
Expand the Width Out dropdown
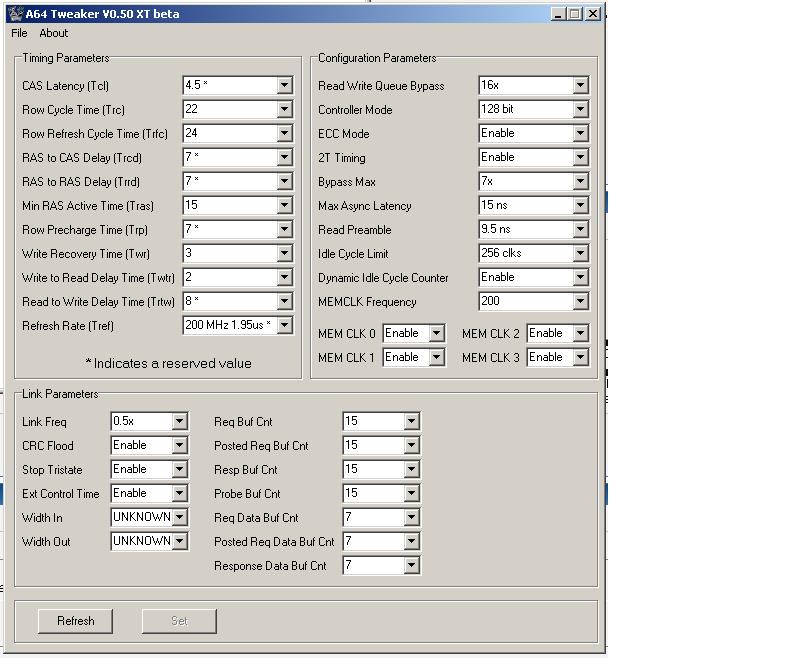click(180, 541)
